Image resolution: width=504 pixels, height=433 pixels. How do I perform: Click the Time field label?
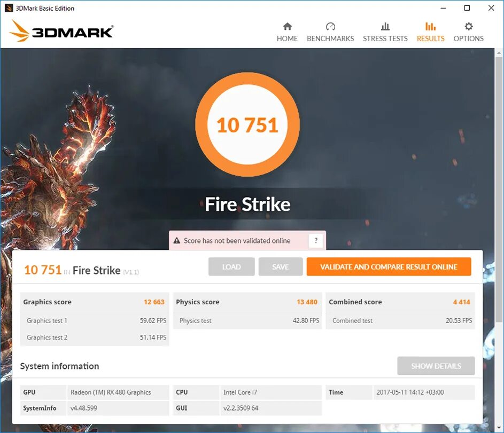click(336, 392)
